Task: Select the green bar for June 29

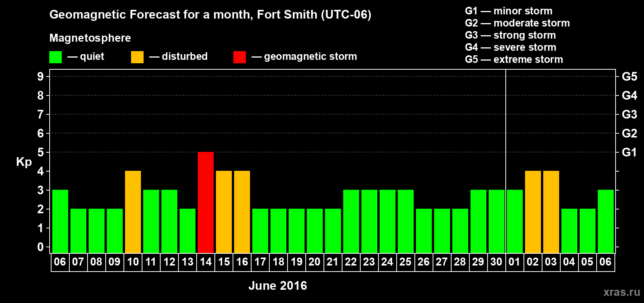Action: coord(478,221)
